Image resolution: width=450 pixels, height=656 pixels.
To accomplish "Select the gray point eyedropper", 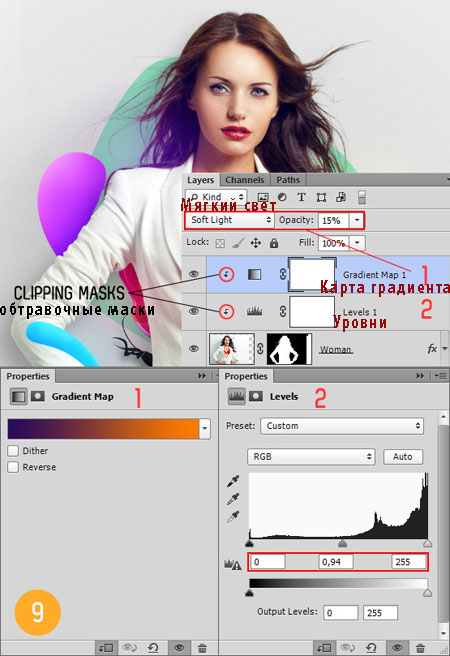I will tap(233, 499).
